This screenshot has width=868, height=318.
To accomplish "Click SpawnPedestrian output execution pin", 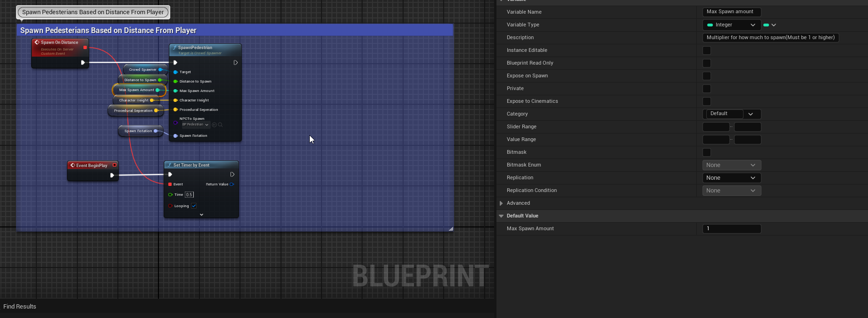I will pos(235,63).
